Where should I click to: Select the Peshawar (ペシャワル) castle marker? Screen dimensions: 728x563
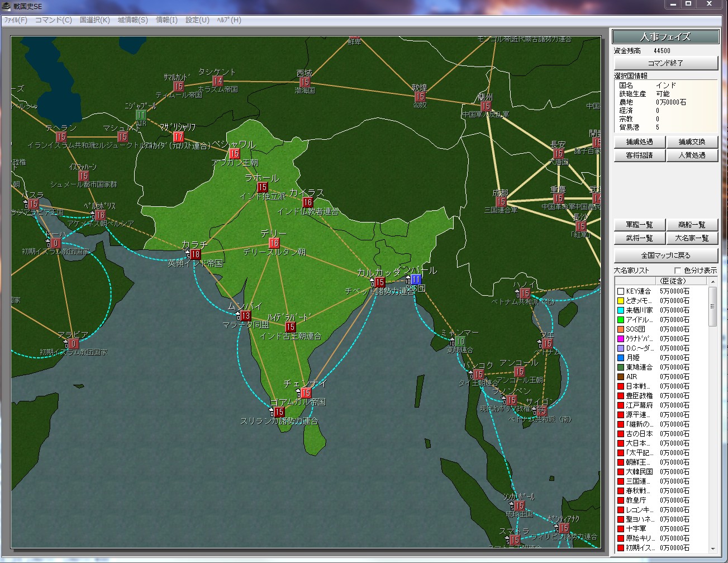(x=234, y=154)
